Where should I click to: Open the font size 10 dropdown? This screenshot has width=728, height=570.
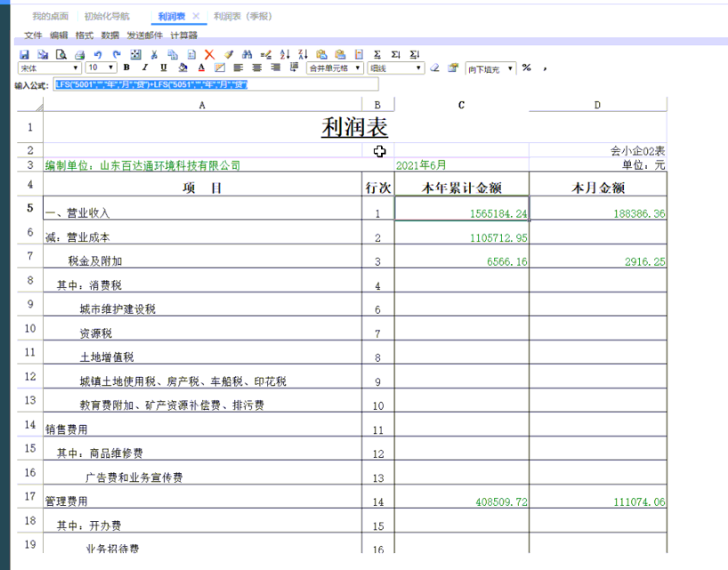click(101, 68)
